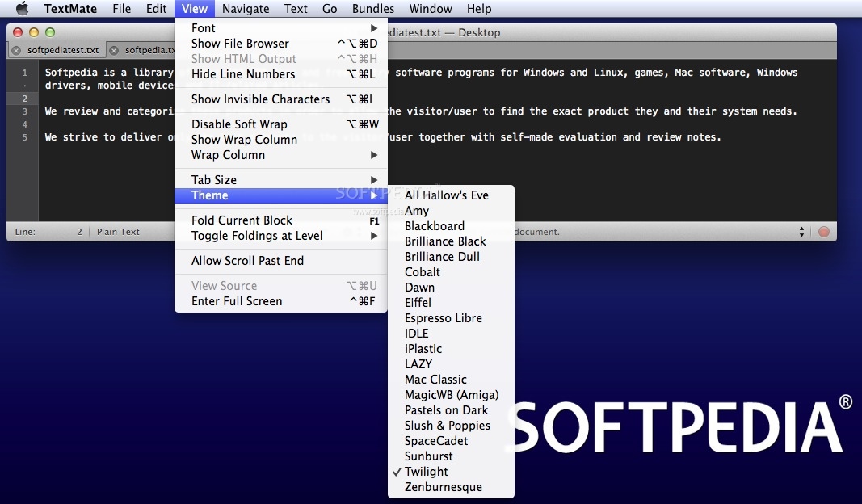Select the Brilliance Dull theme
This screenshot has width=862, height=504.
click(x=451, y=257)
